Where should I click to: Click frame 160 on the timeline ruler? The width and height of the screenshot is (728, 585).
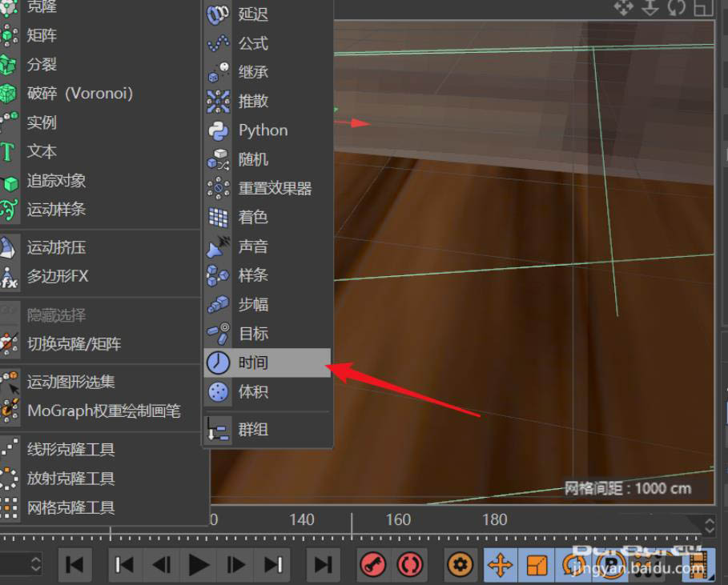398,520
